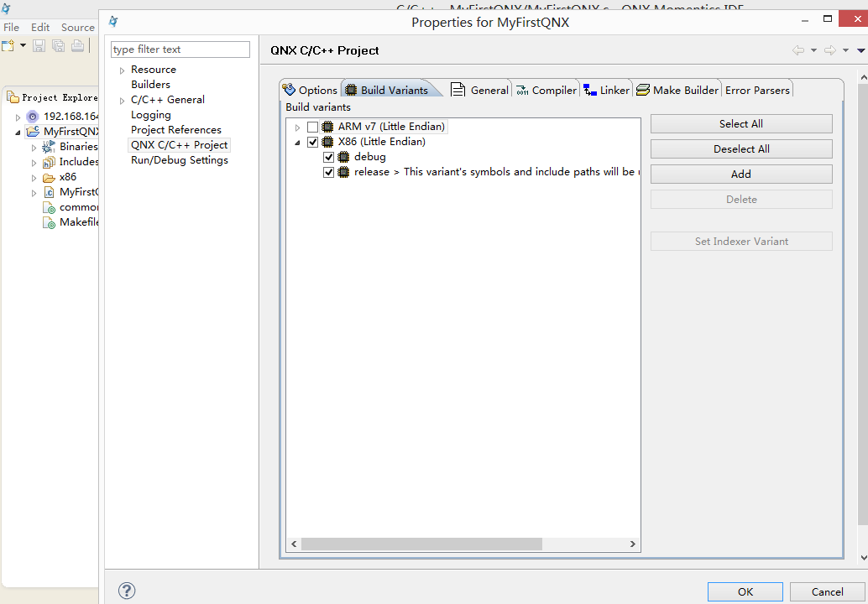Open the File menu in IDE
The height and width of the screenshot is (604, 868).
pos(11,27)
